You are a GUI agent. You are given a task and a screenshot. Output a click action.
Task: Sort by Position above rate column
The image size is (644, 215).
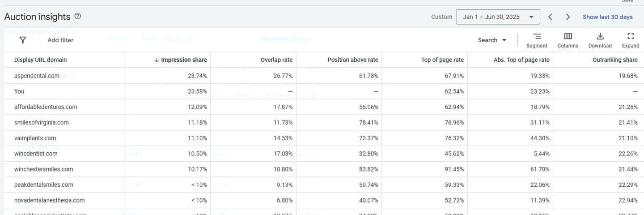[x=352, y=60]
